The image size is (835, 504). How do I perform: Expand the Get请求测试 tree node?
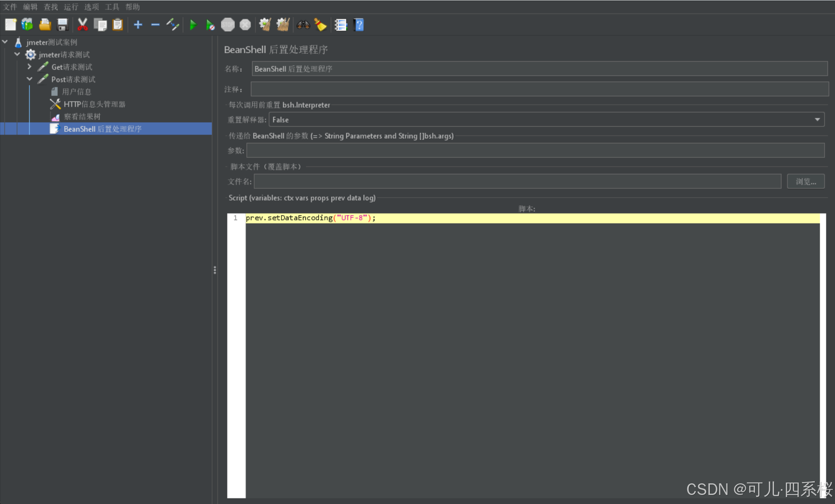coord(29,66)
